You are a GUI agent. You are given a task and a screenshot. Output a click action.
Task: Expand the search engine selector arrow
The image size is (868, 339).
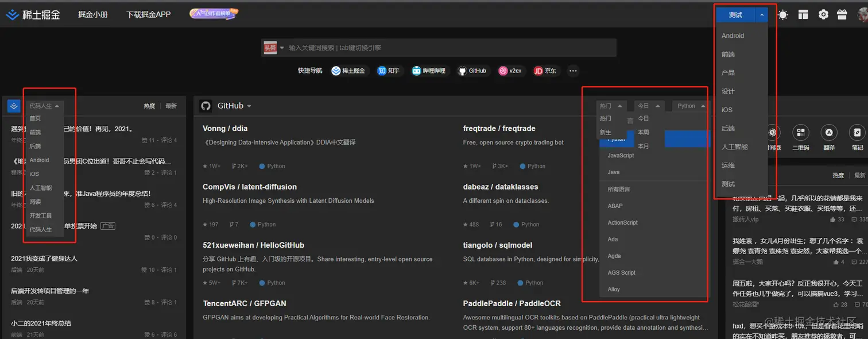pos(282,48)
